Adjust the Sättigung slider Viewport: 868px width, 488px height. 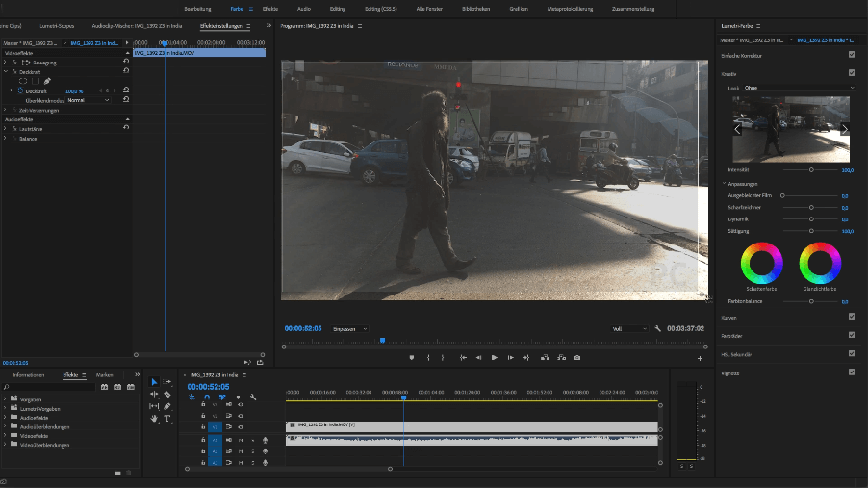pyautogui.click(x=811, y=231)
